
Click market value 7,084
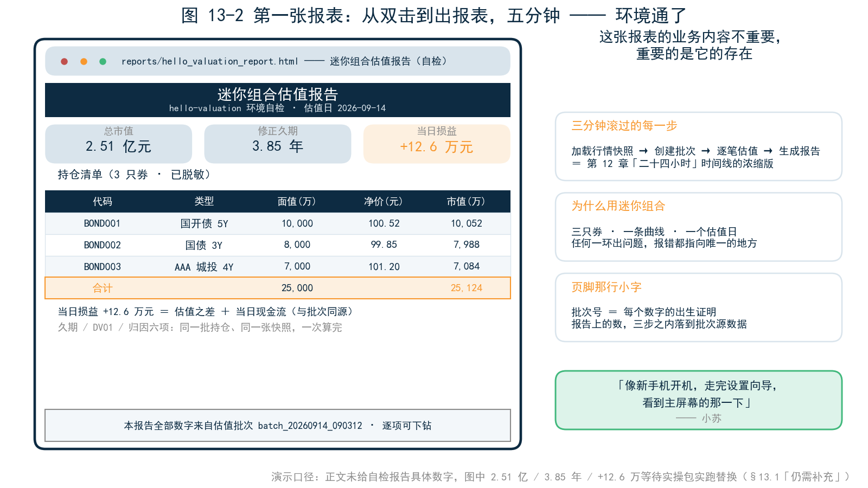(467, 266)
